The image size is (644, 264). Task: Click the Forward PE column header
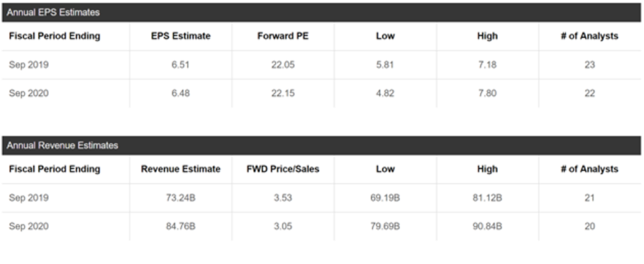(x=282, y=36)
